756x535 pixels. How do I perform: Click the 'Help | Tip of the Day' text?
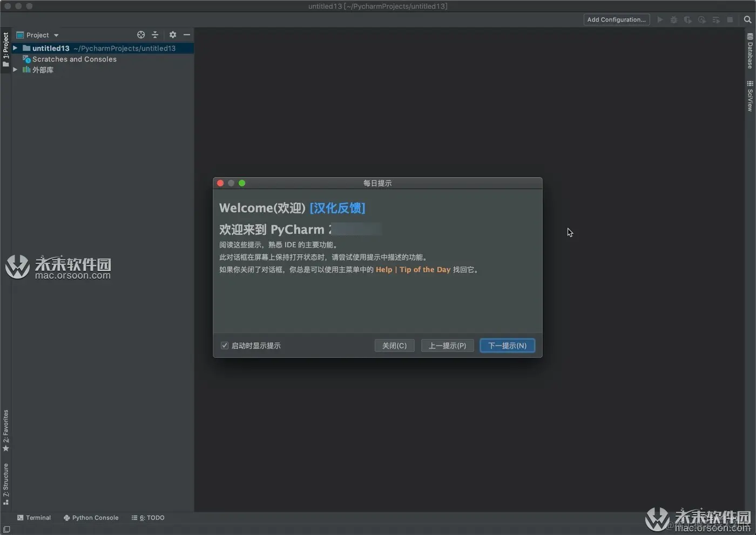pyautogui.click(x=413, y=269)
